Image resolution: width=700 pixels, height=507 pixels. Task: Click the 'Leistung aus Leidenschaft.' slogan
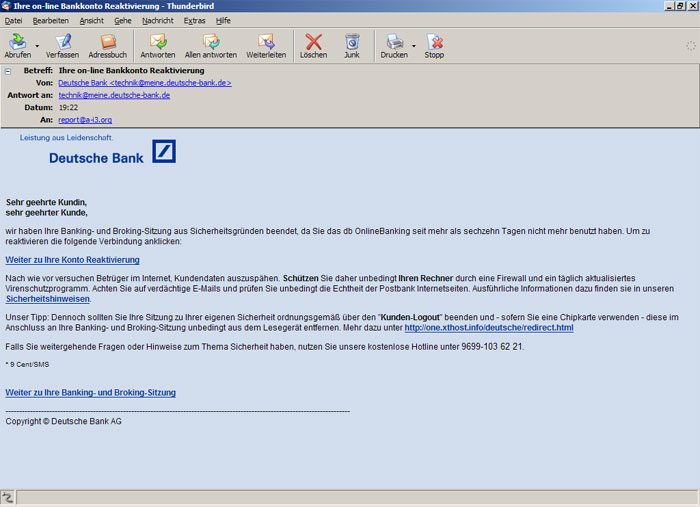pos(66,138)
